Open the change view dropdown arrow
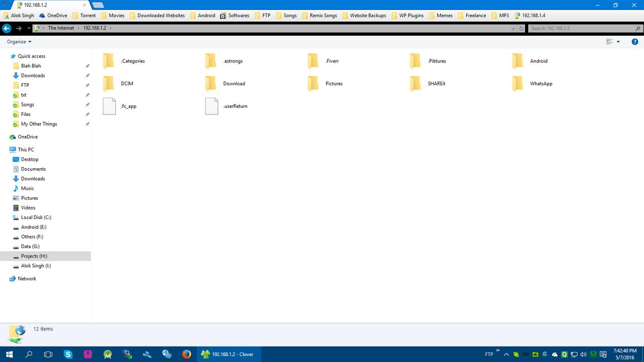Screen dimensions: 644x362 [618, 42]
